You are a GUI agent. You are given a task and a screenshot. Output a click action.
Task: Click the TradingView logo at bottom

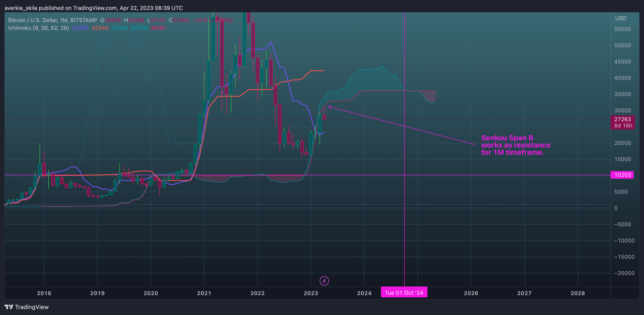(x=26, y=307)
